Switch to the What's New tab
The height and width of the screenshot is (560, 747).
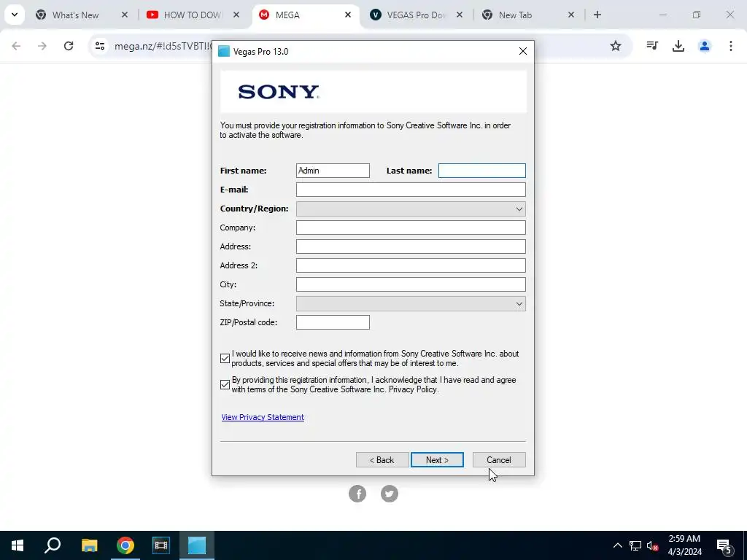[x=76, y=15]
